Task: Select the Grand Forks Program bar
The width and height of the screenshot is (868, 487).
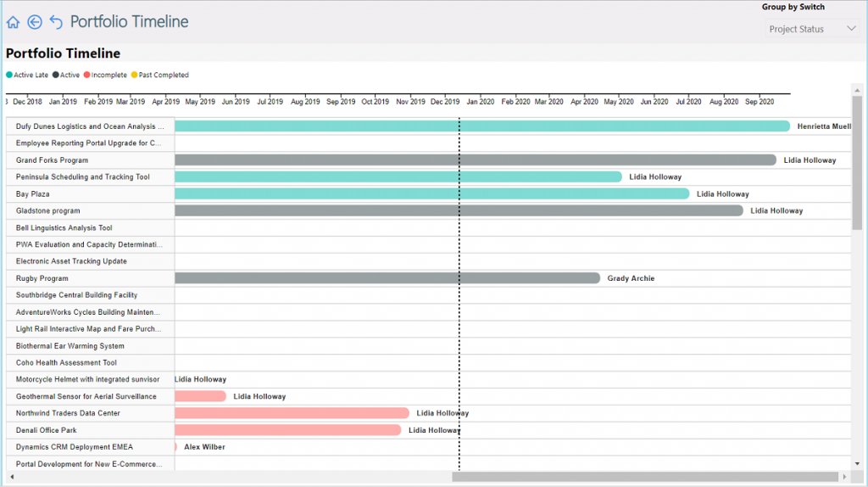Action: [x=476, y=160]
